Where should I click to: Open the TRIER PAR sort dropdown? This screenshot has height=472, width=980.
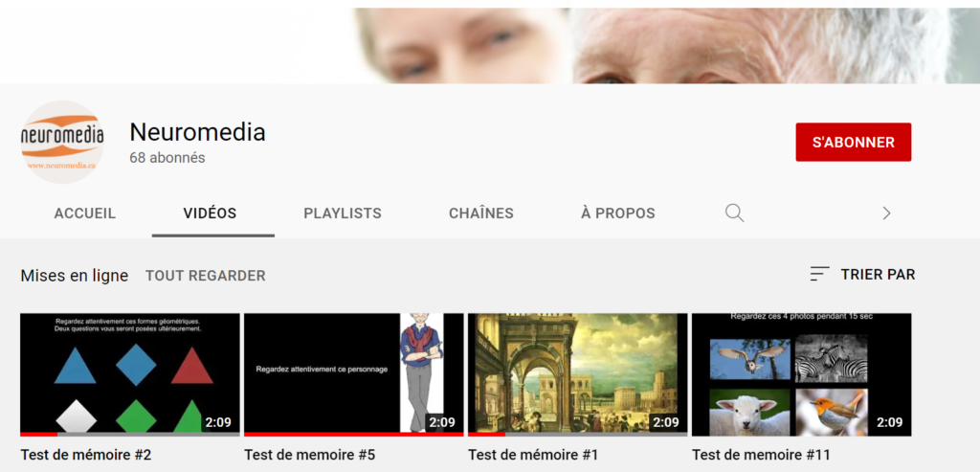point(862,274)
